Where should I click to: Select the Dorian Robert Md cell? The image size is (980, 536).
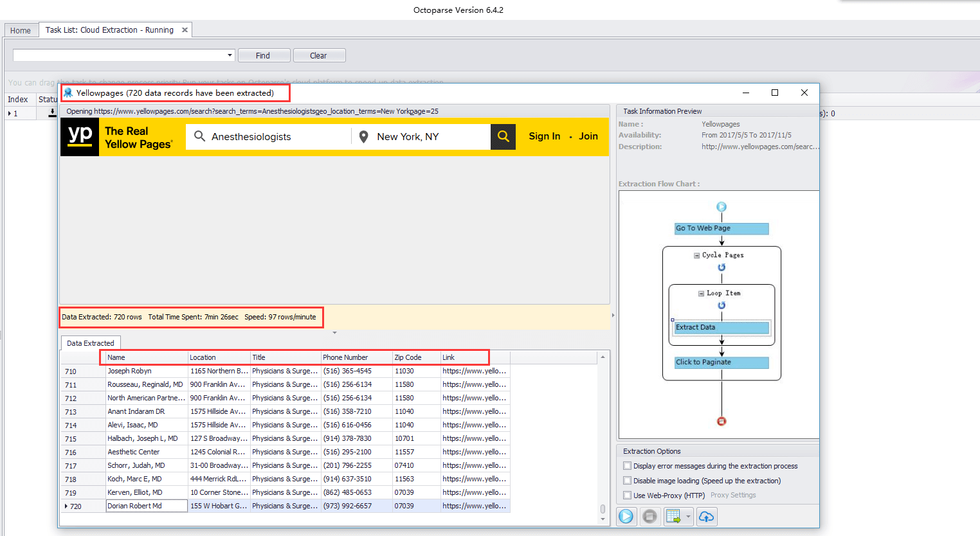pos(147,506)
